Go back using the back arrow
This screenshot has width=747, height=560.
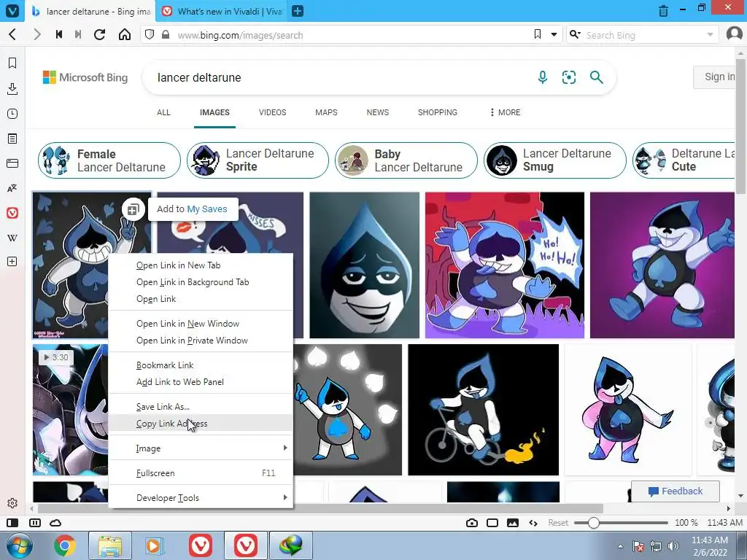click(x=13, y=34)
